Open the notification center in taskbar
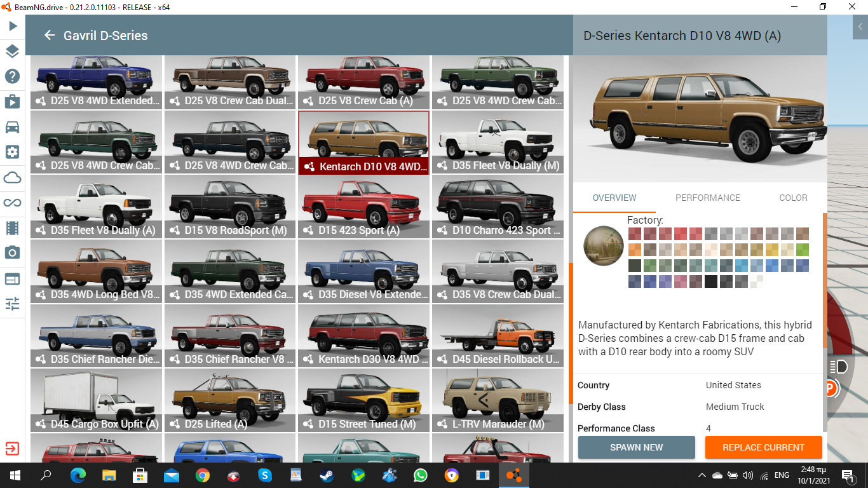868x488 pixels. (848, 475)
